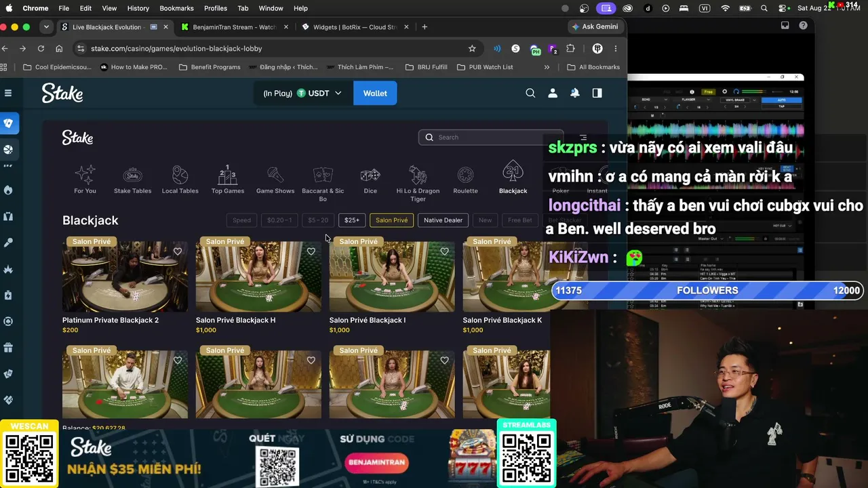Select the Roulette wheel icon
The width and height of the screenshot is (868, 488).
[x=465, y=175]
